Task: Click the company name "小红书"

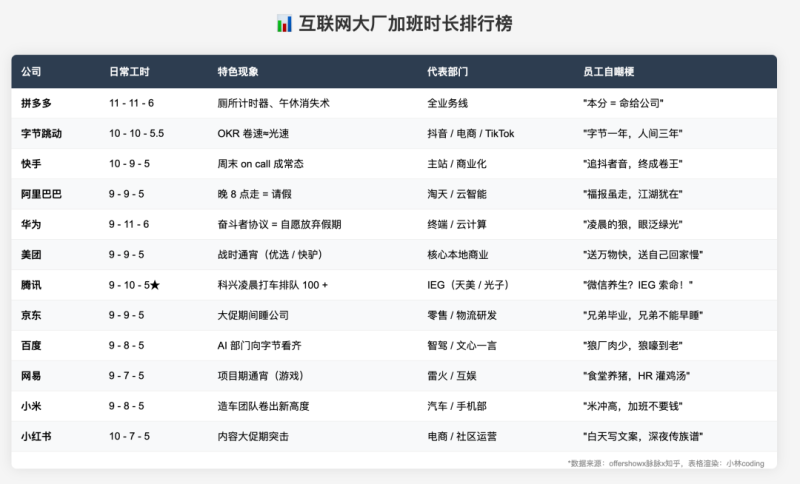Action: [36, 437]
